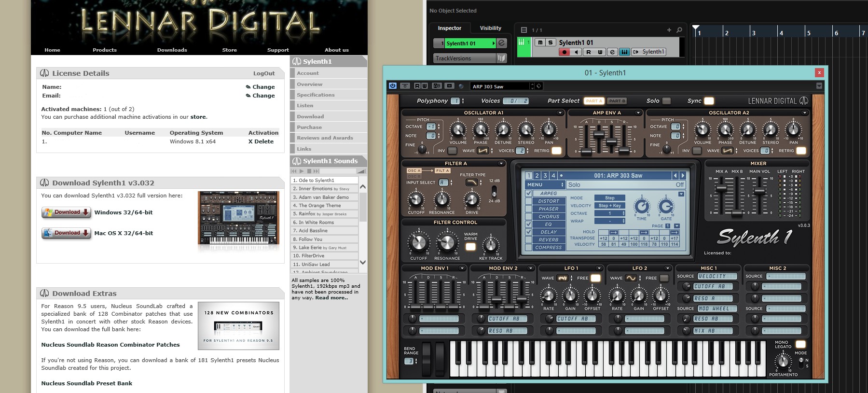Click the AMP ENV A attack slider
Screen dimensions: 868x393
tap(587, 151)
